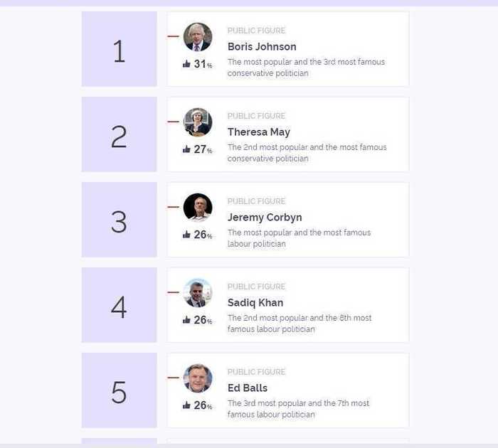Image resolution: width=498 pixels, height=448 pixels.
Task: Click the red dash trend indicator beside Boris Johnson
Action: pyautogui.click(x=173, y=36)
